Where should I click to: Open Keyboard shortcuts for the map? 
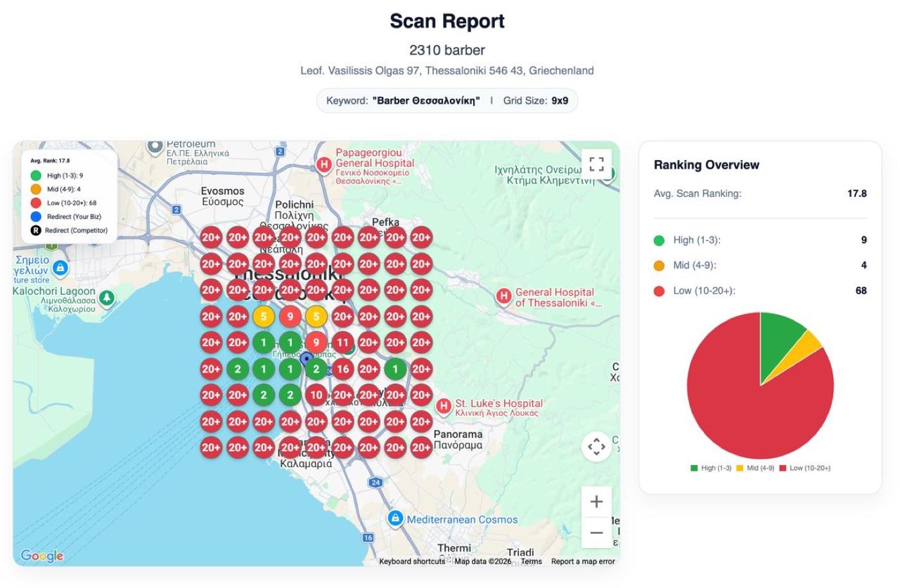412,561
